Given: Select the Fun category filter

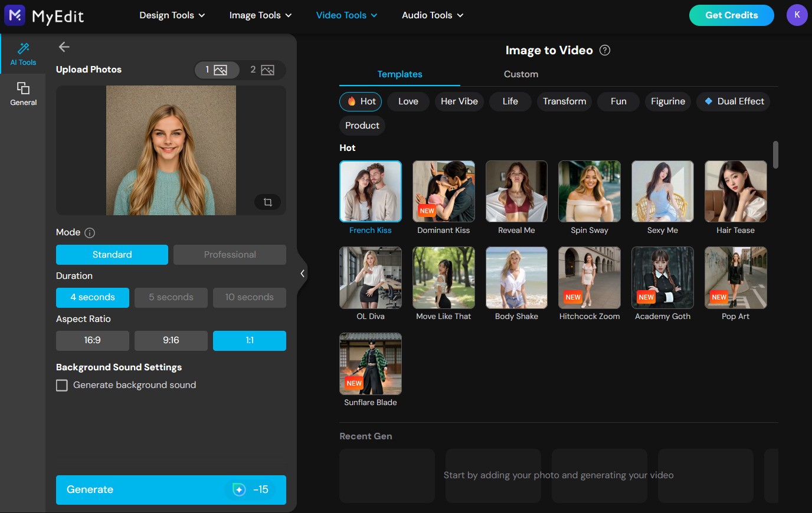Looking at the screenshot, I should 618,101.
